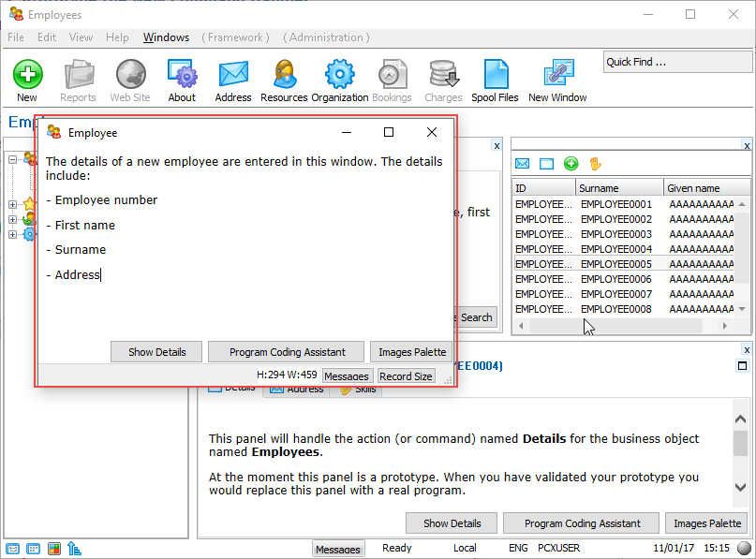
Task: Click the employee list scroll-down arrow
Action: (x=742, y=309)
